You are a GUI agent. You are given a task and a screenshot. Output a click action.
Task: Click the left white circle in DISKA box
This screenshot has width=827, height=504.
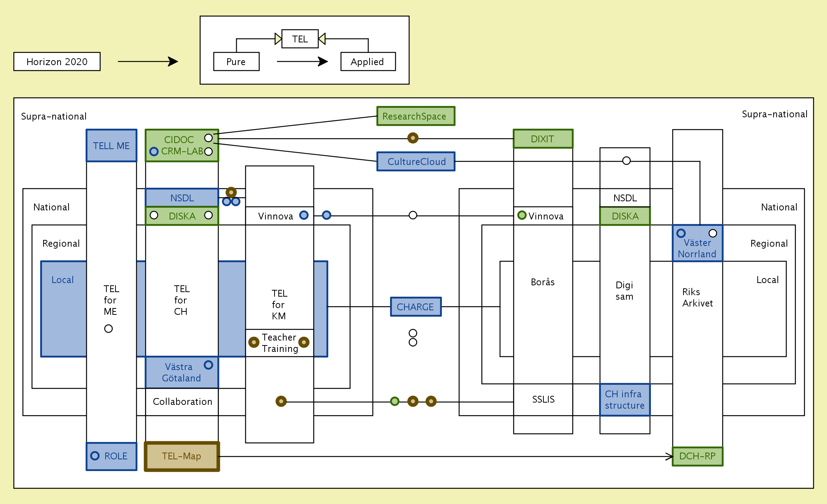coord(154,215)
